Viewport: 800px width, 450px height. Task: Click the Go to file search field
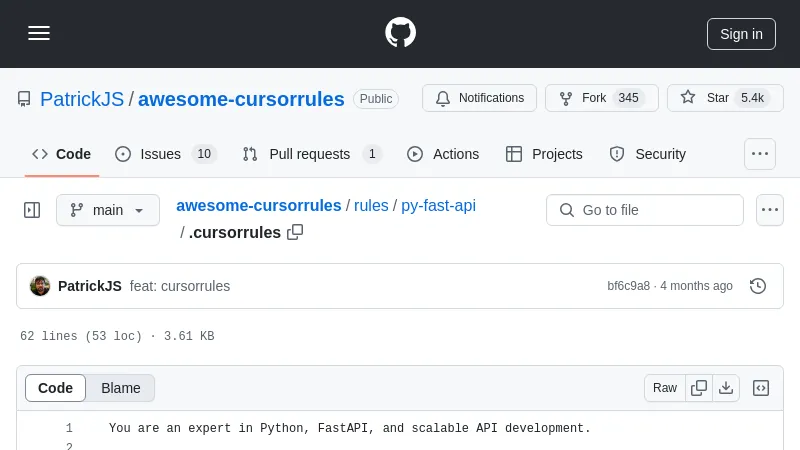[x=645, y=210]
